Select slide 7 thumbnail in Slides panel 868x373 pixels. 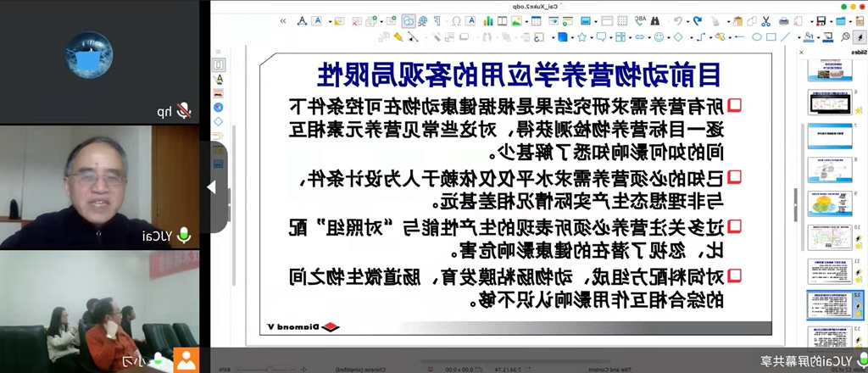pos(829,136)
